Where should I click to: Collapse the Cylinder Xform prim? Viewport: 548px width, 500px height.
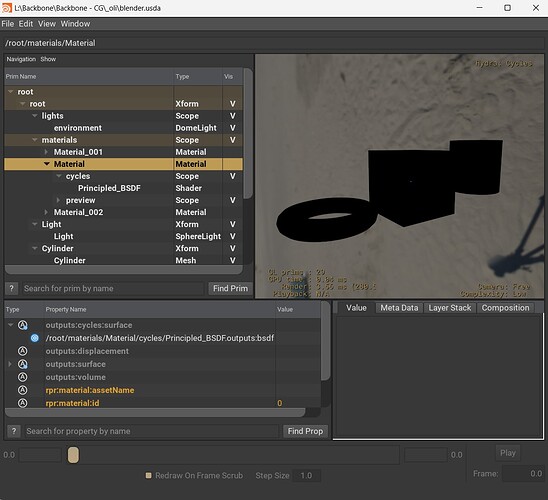(35, 249)
